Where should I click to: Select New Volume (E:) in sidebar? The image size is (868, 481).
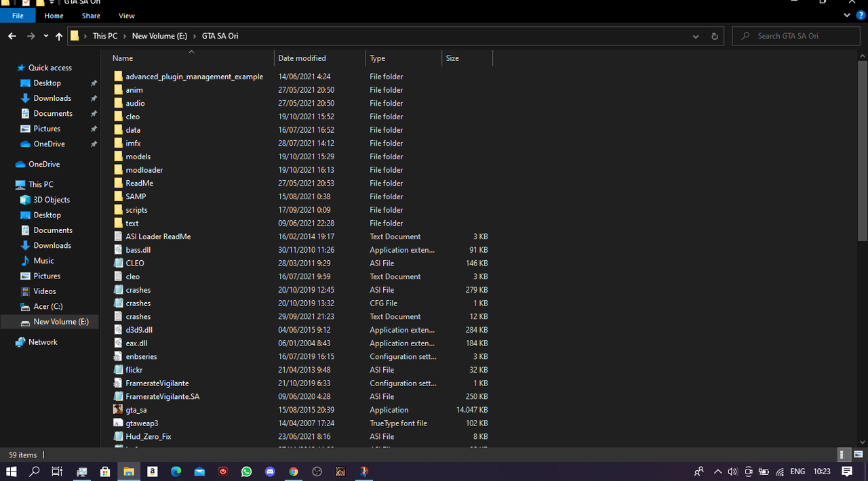point(61,322)
